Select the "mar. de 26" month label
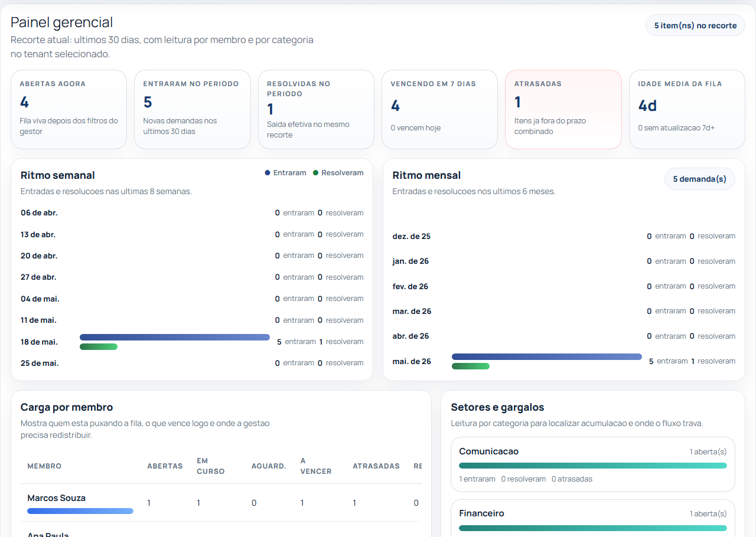The width and height of the screenshot is (756, 537). click(412, 311)
